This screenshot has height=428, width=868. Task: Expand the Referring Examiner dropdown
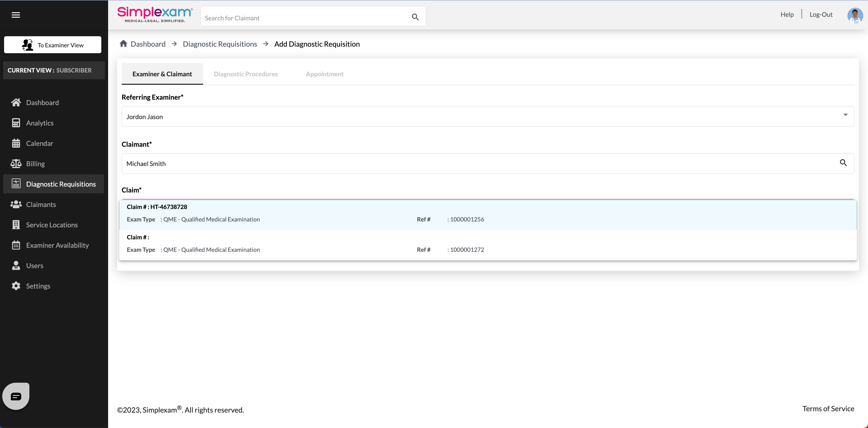pos(845,115)
